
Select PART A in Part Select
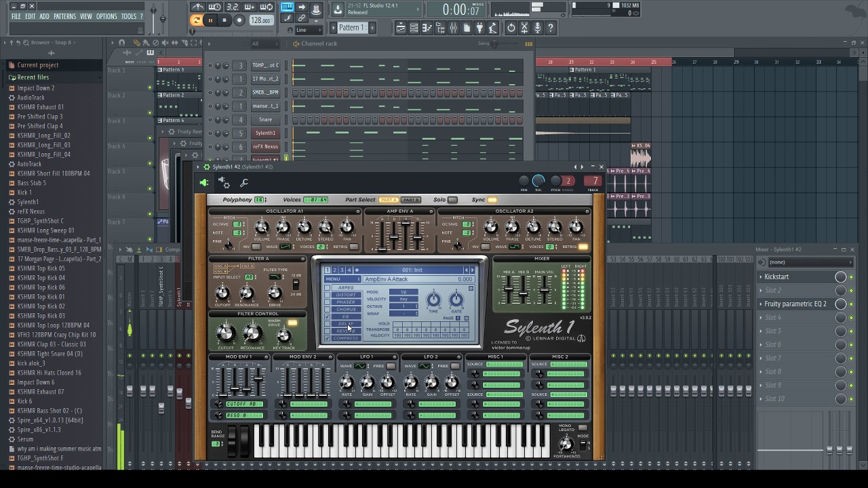[389, 200]
